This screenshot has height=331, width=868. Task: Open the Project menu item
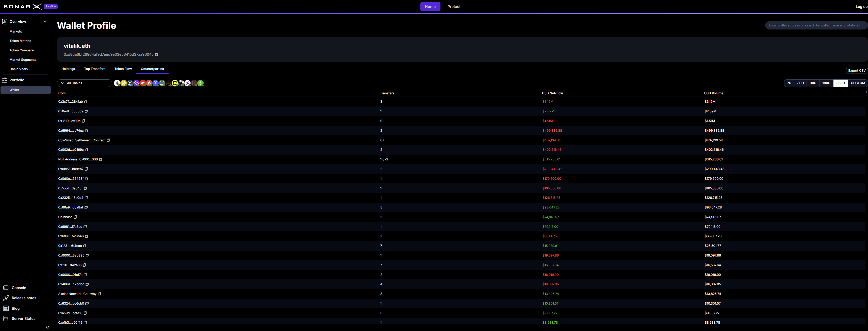coord(454,6)
